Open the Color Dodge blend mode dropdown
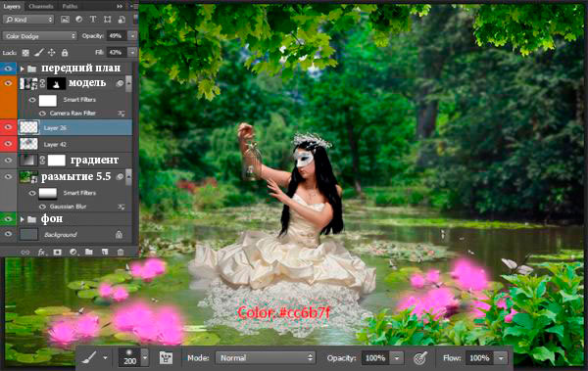588x371 pixels. [x=40, y=36]
